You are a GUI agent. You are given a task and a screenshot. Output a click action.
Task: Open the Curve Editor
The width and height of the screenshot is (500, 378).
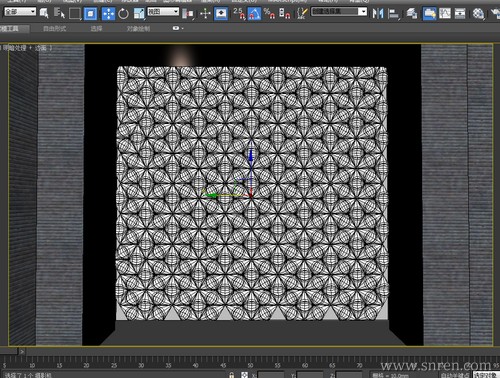pyautogui.click(x=445, y=14)
